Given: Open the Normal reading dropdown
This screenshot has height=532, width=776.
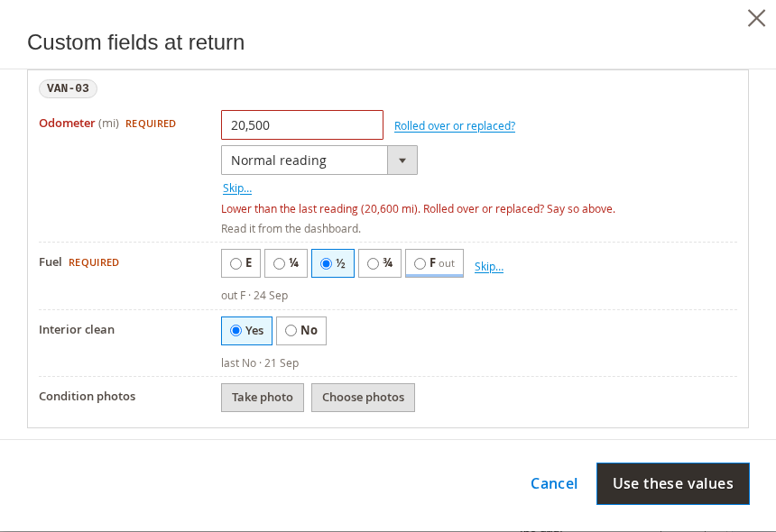Looking at the screenshot, I should point(319,161).
